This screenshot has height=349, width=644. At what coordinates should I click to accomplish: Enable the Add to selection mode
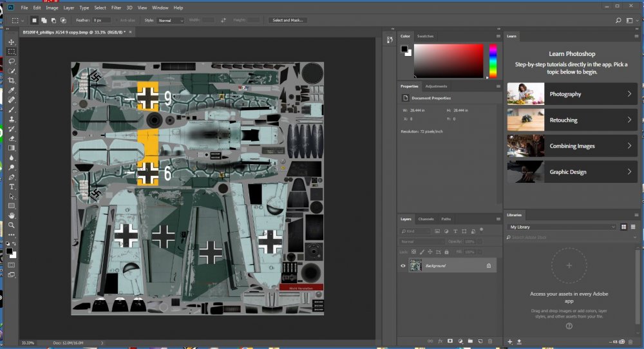(x=44, y=21)
